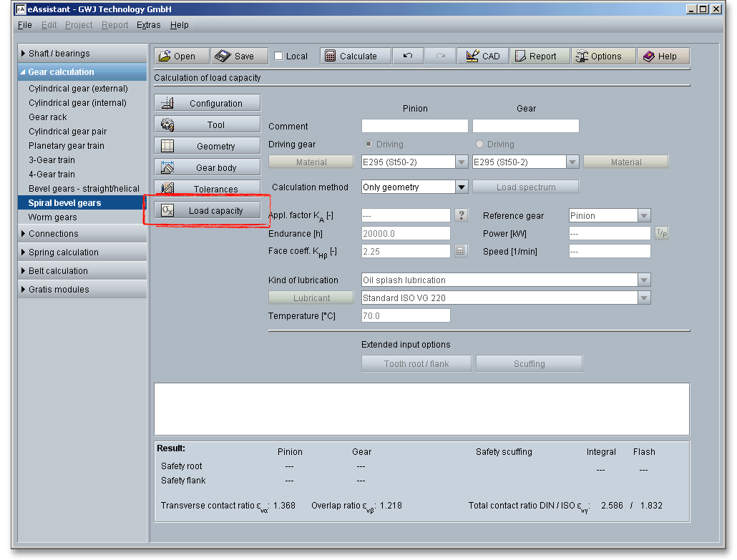This screenshot has width=737, height=560.
Task: Select Worm gears in the sidebar
Action: coord(53,217)
